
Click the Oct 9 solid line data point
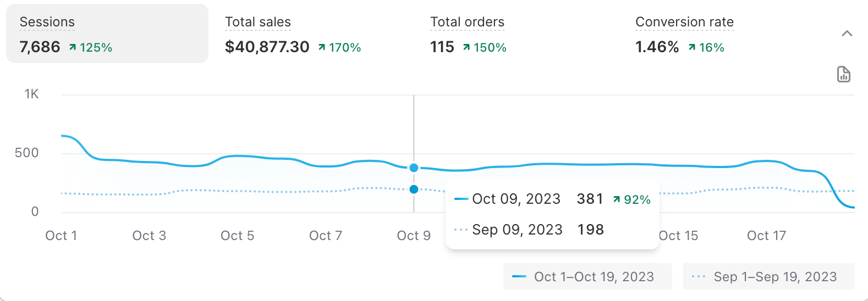pyautogui.click(x=414, y=168)
